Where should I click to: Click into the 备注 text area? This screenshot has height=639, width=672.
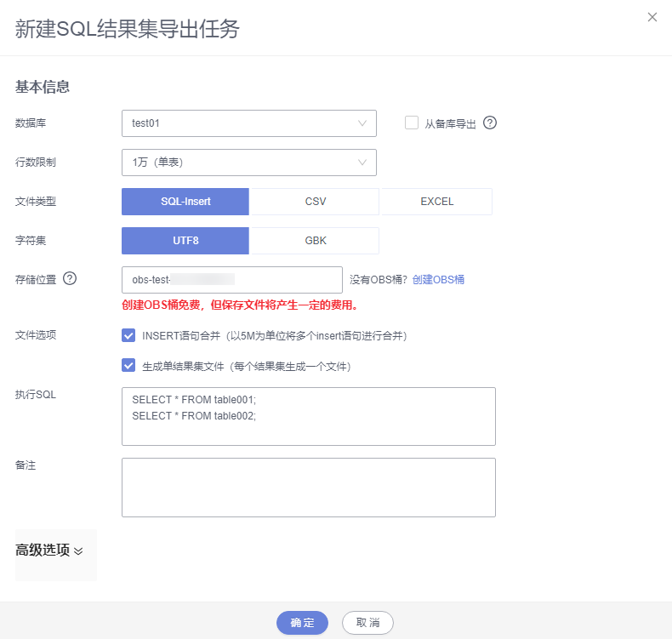point(308,487)
